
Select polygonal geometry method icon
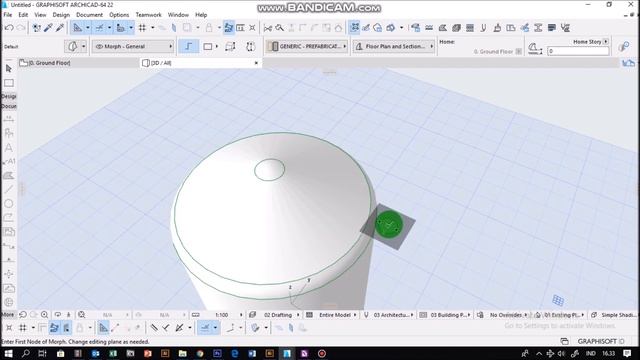189,46
